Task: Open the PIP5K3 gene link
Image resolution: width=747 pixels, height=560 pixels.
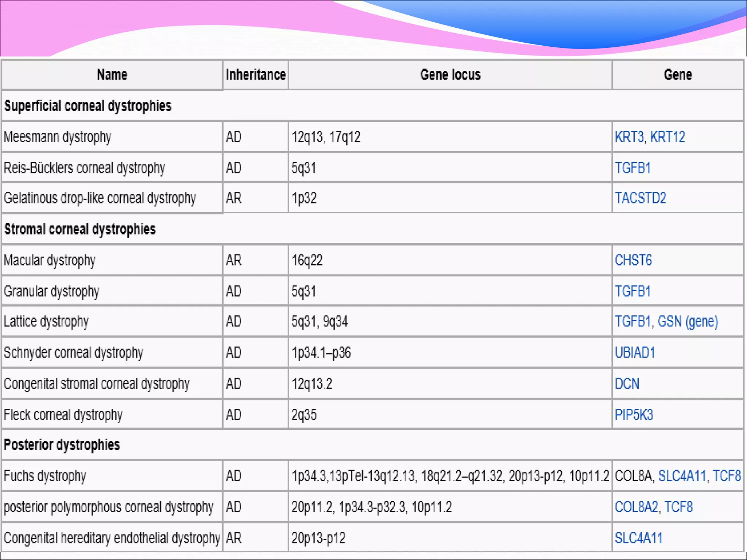Action: 634,415
